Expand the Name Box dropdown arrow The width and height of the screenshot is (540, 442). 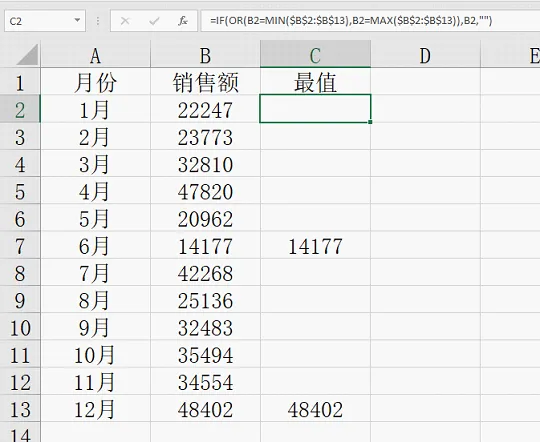(77, 21)
